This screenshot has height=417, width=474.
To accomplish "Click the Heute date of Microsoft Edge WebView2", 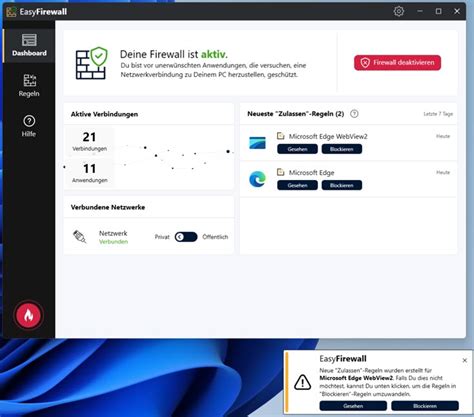I will pyautogui.click(x=443, y=136).
